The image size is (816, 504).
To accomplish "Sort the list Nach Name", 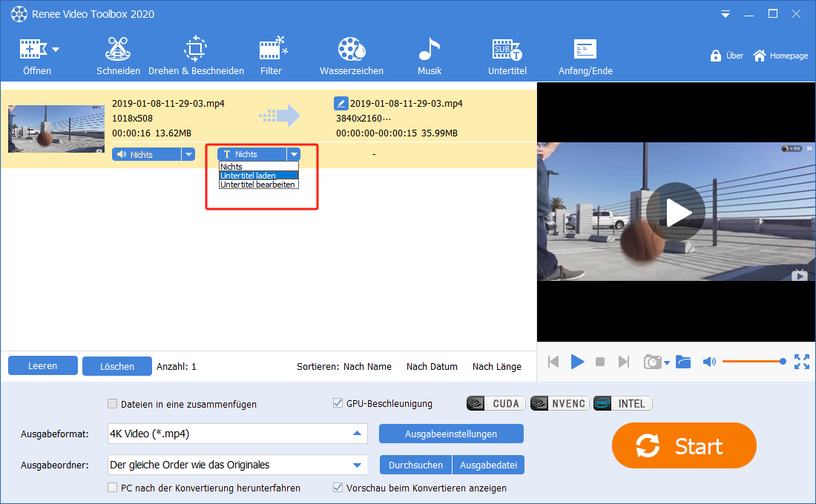I will [367, 367].
